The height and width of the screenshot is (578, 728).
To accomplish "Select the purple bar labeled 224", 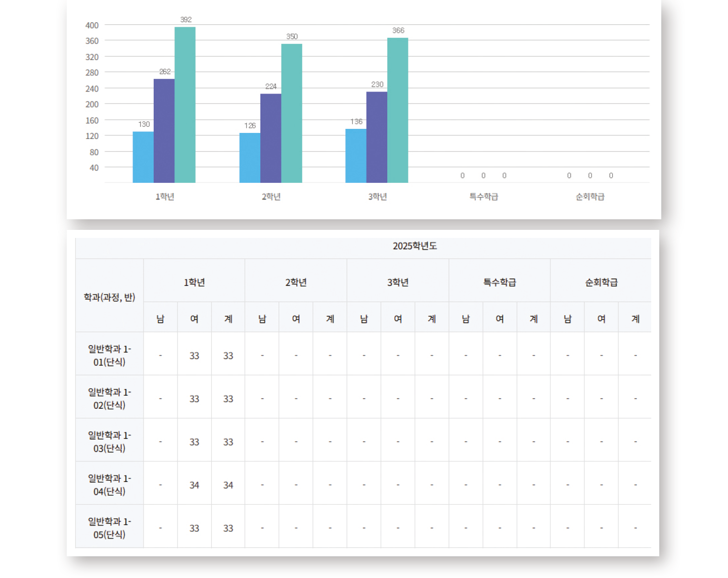I will (270, 138).
